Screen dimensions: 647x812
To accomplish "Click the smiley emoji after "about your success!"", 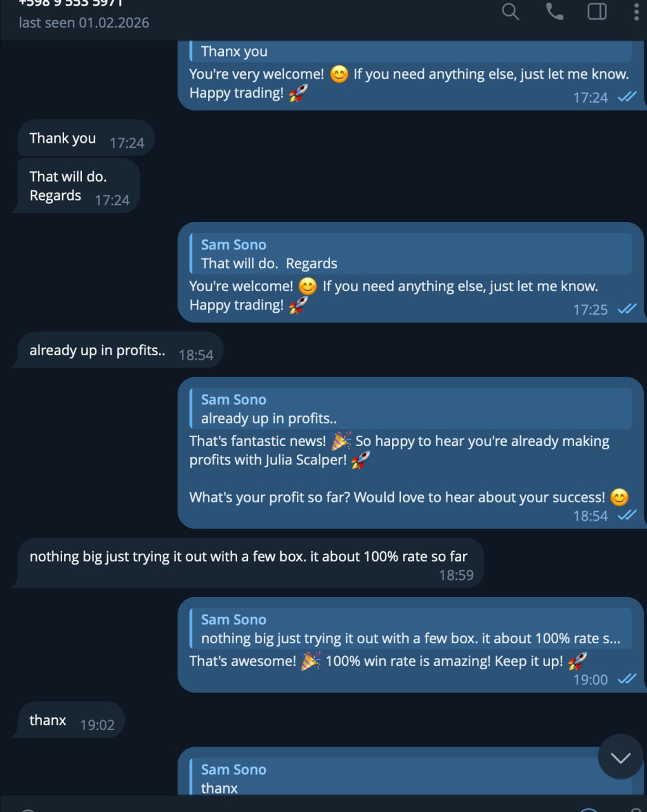I will (619, 497).
